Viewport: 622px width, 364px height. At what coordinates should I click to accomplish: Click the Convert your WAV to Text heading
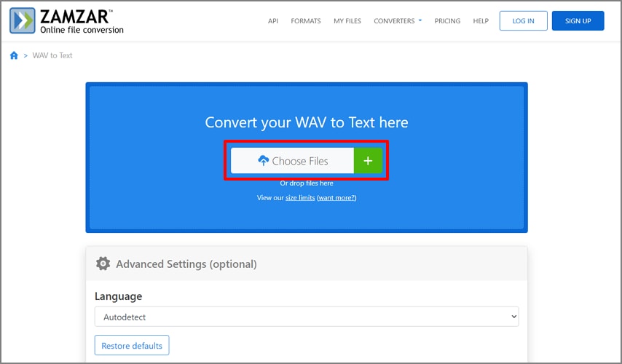coord(307,122)
